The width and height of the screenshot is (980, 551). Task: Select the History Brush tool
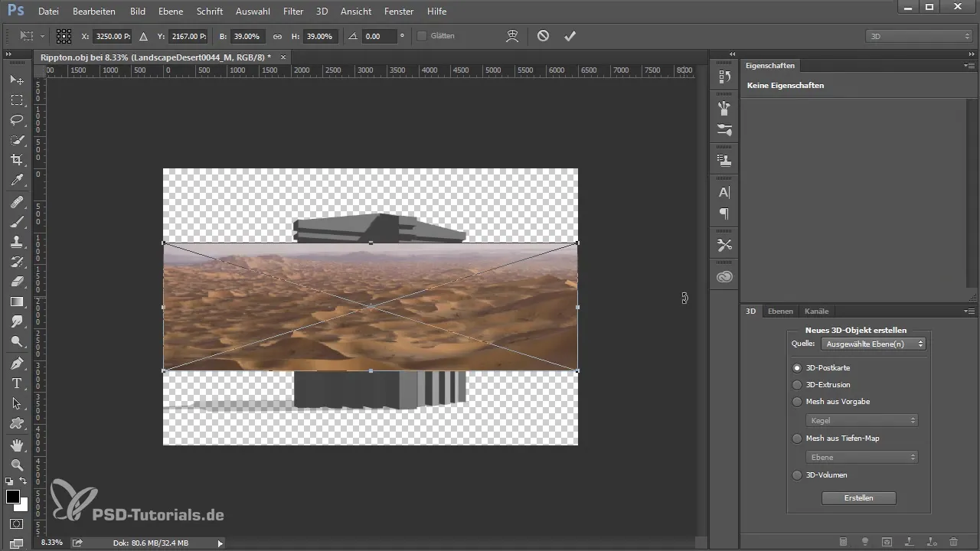pos(16,262)
